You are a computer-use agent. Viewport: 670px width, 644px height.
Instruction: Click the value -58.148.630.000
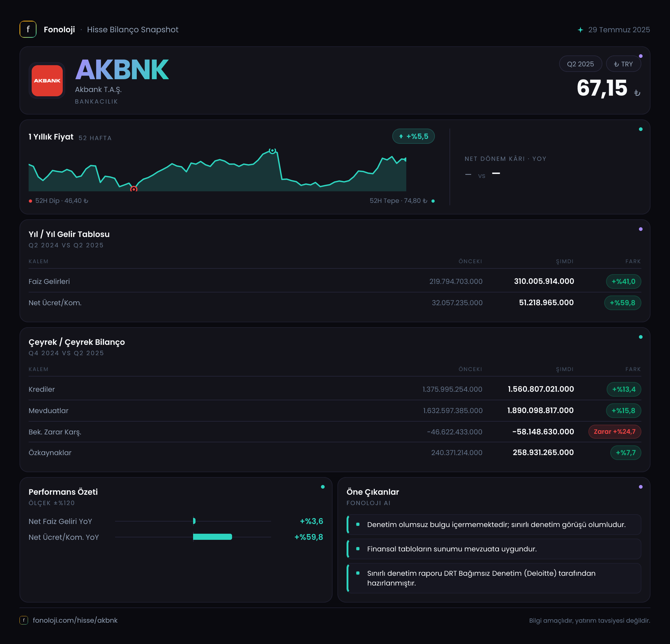pyautogui.click(x=543, y=432)
